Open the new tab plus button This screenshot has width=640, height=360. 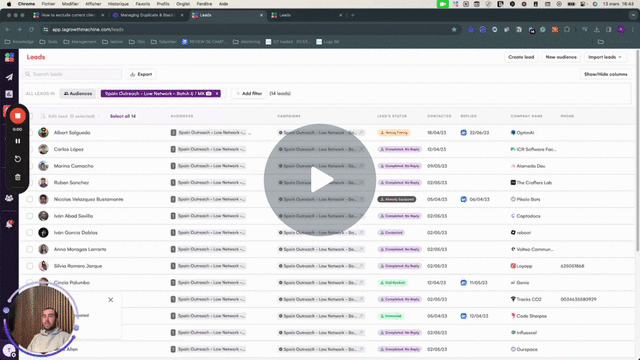click(353, 15)
